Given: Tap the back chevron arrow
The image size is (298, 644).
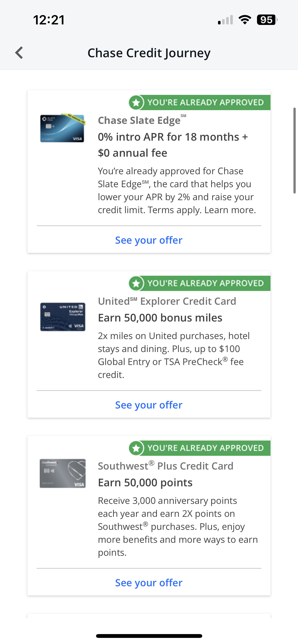Looking at the screenshot, I should (x=19, y=53).
